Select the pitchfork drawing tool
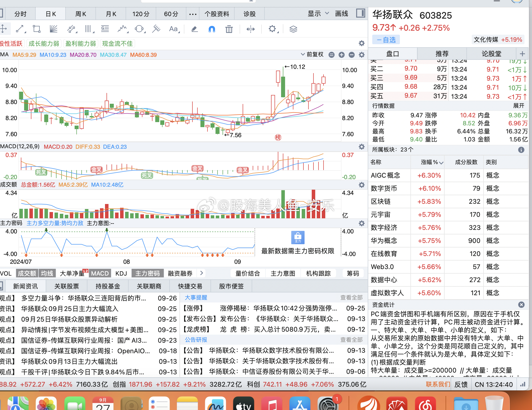 coord(156,29)
